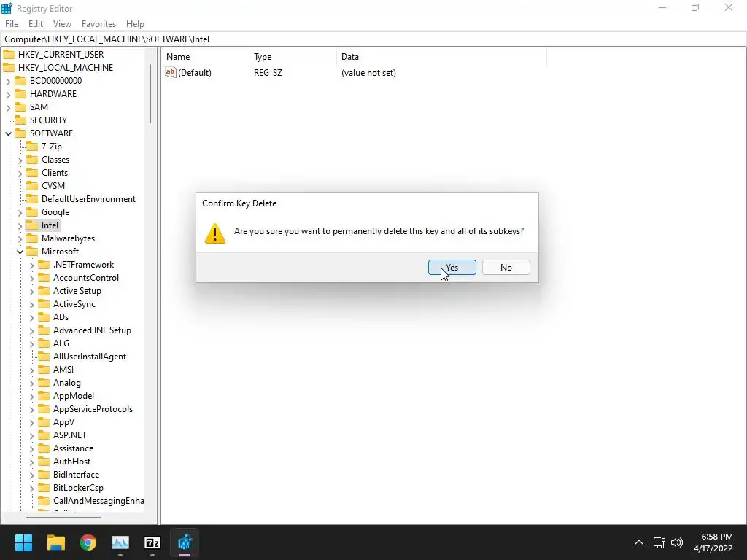Select the AMSI key
Viewport: 747px width, 560px height.
tap(63, 370)
